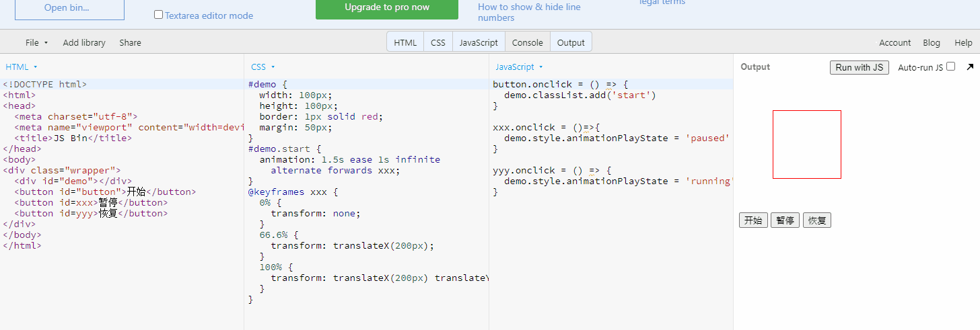Click 'animation: 1.5s ease 1s infinite' line
The image size is (980, 330).
(350, 159)
